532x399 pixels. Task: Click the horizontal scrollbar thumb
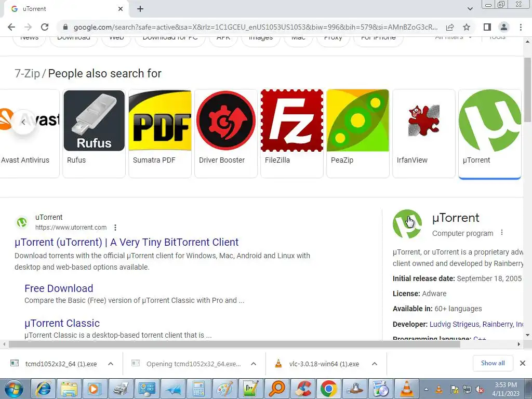(x=234, y=344)
